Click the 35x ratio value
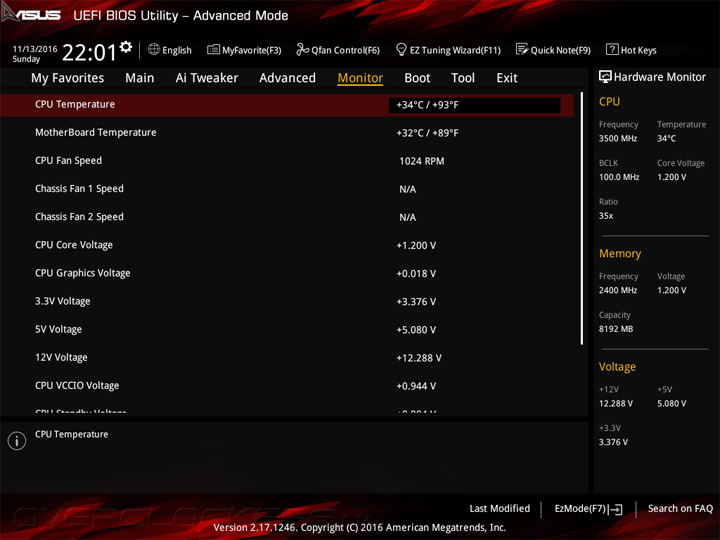Image resolution: width=720 pixels, height=540 pixels. click(x=606, y=215)
